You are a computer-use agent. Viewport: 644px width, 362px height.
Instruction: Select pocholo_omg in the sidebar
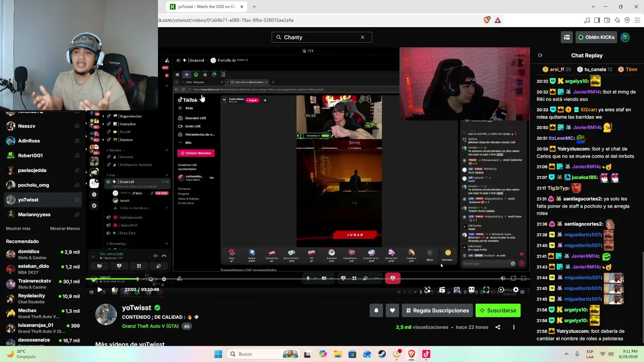[43, 185]
